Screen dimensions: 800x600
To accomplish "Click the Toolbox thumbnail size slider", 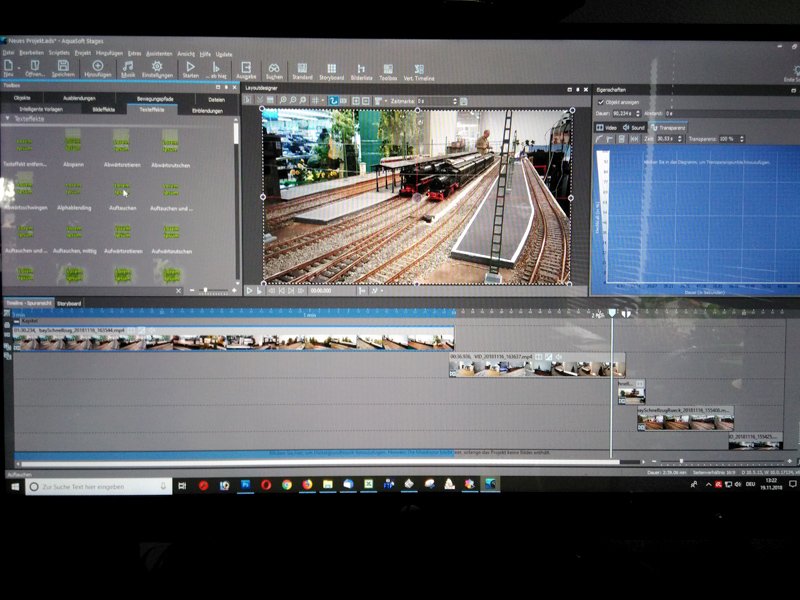I will [205, 290].
